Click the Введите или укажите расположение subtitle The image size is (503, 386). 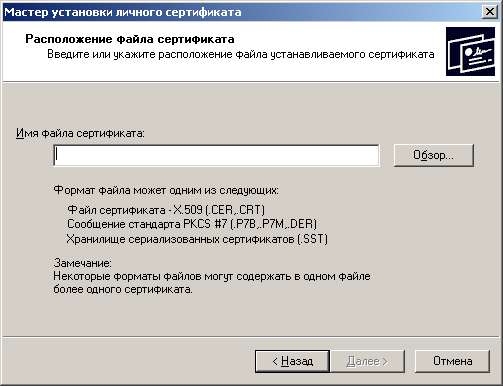pyautogui.click(x=241, y=54)
